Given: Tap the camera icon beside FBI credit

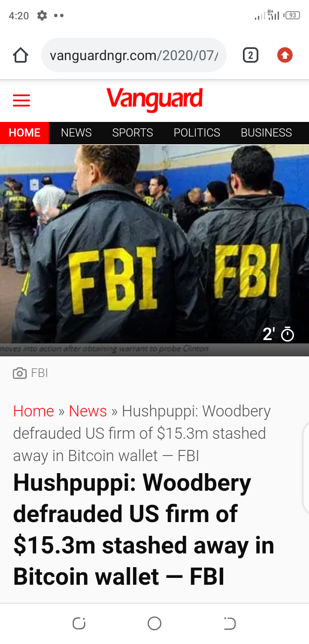Looking at the screenshot, I should [20, 373].
